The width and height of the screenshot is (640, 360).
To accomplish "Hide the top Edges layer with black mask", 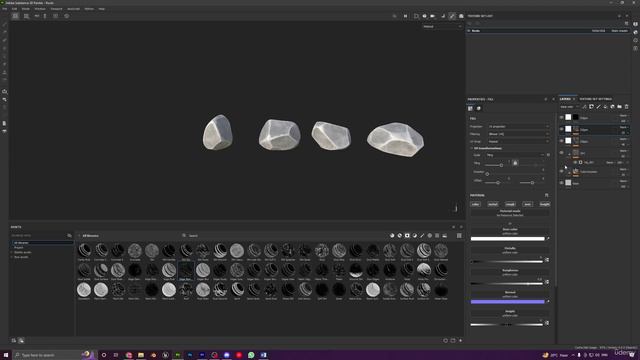I will coord(561,118).
